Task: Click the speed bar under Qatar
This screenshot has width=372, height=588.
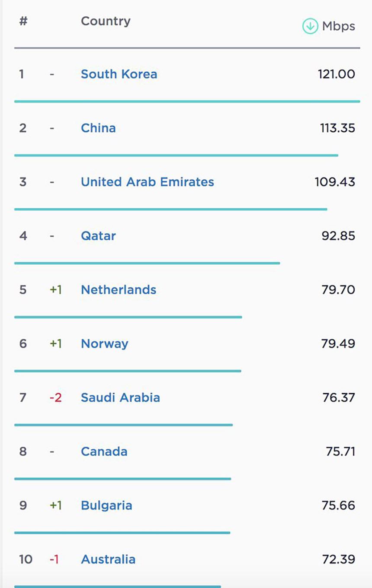Action: 147,263
